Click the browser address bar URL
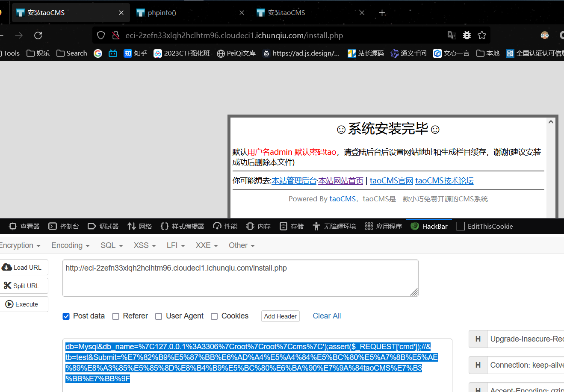This screenshot has width=564, height=392. [234, 35]
